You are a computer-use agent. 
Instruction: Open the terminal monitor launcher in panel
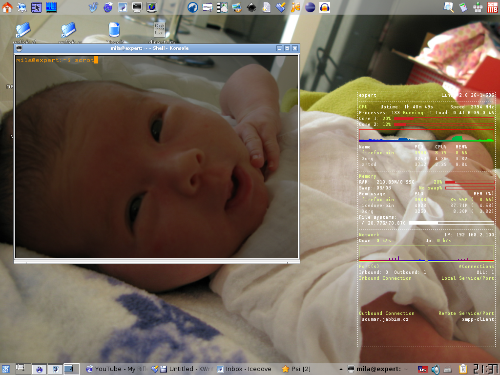pos(137,7)
